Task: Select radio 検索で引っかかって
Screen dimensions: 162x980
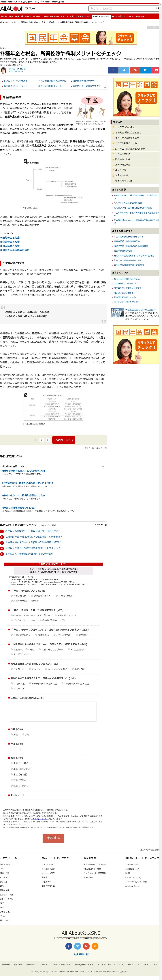Action: [x=55, y=615]
